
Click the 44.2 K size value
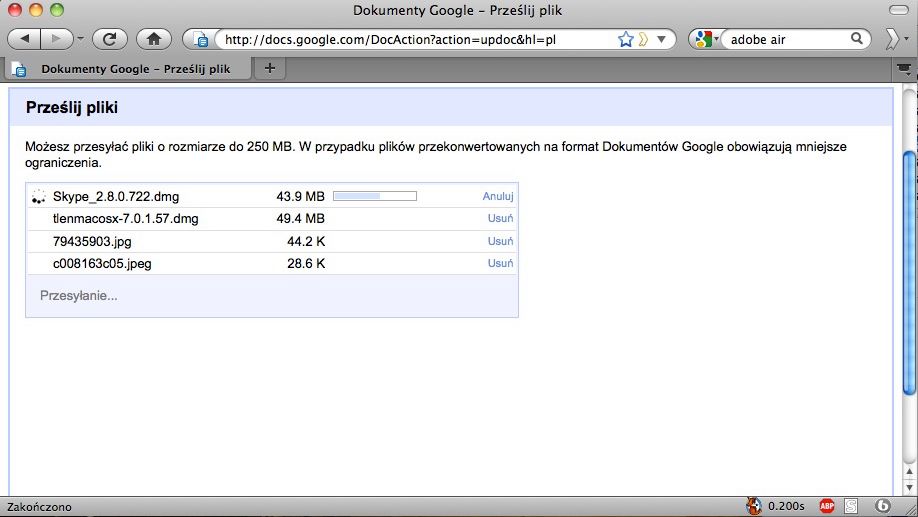tap(306, 241)
